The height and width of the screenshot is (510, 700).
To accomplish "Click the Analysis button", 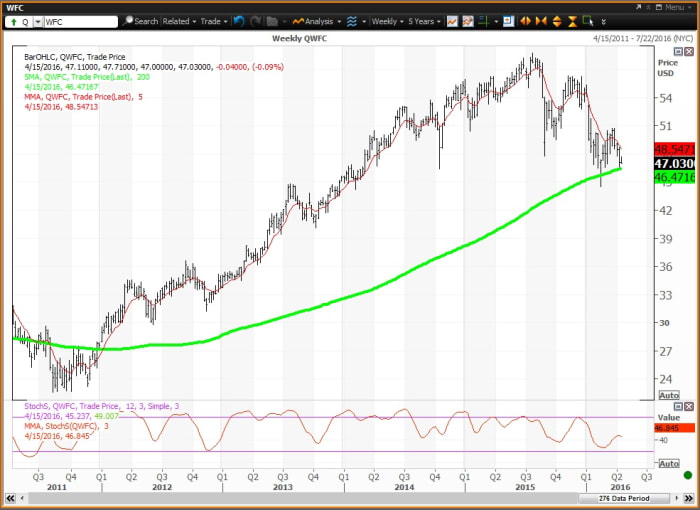I will pyautogui.click(x=316, y=20).
